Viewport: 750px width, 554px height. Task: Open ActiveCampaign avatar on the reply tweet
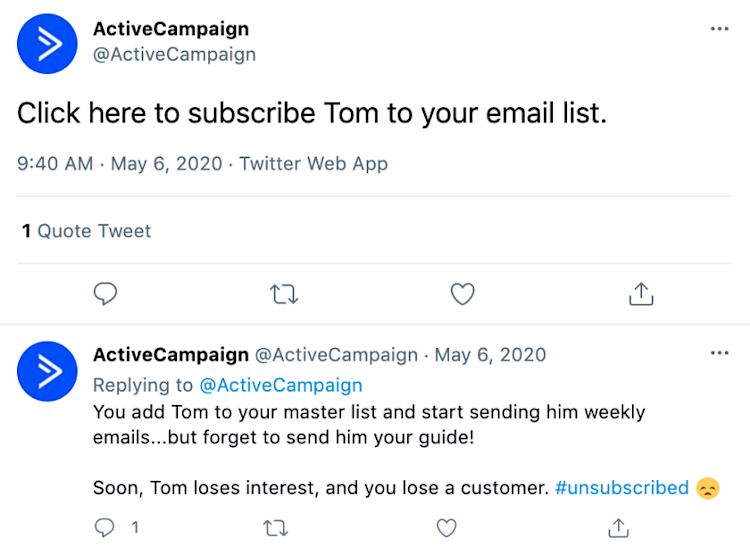[47, 371]
